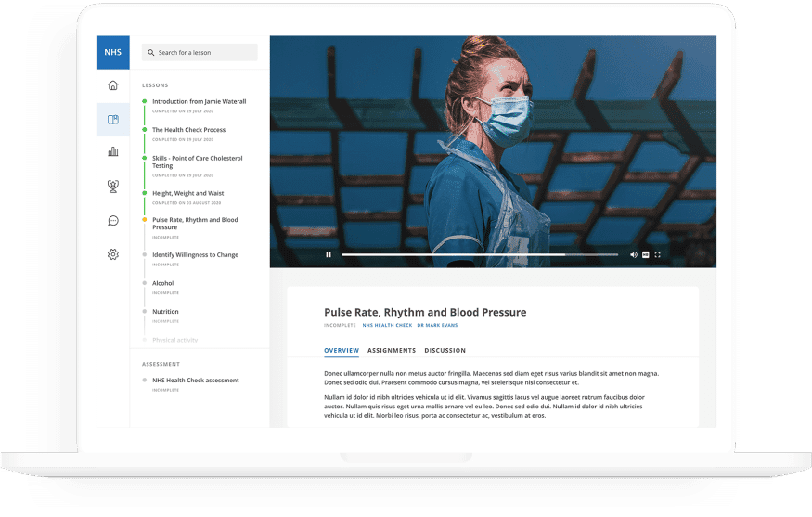Open the Lessons book icon
The height and width of the screenshot is (517, 812).
pyautogui.click(x=112, y=120)
